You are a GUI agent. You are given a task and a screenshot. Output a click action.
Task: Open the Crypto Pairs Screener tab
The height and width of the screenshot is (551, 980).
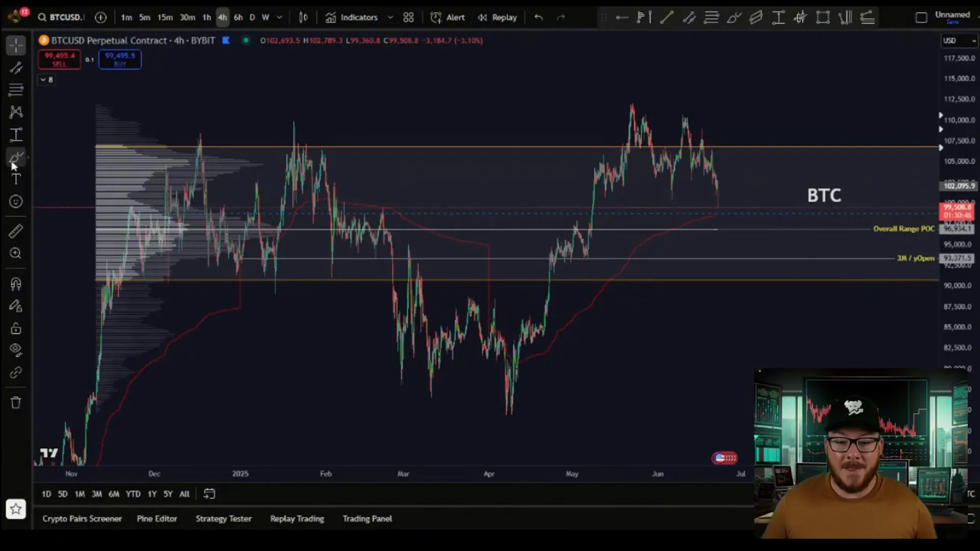coord(82,518)
